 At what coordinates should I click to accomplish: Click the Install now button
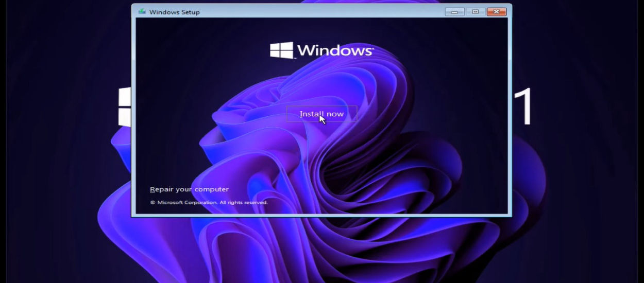coord(321,114)
